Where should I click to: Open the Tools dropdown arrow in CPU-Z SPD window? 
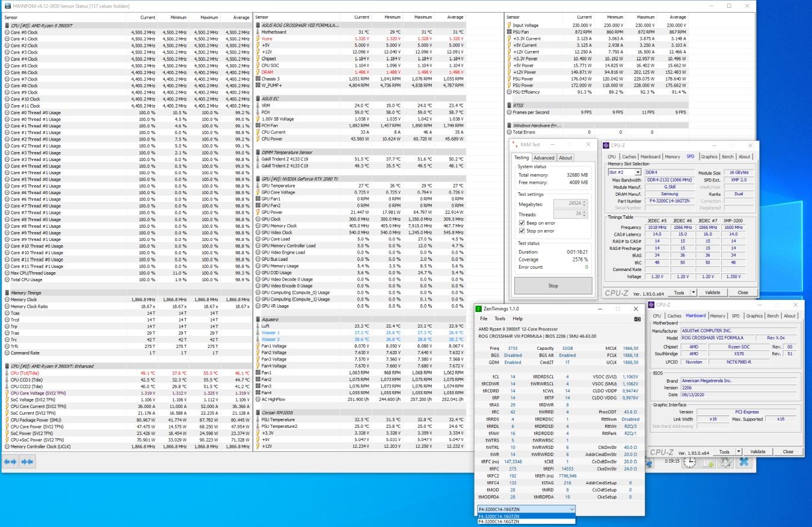pos(693,293)
